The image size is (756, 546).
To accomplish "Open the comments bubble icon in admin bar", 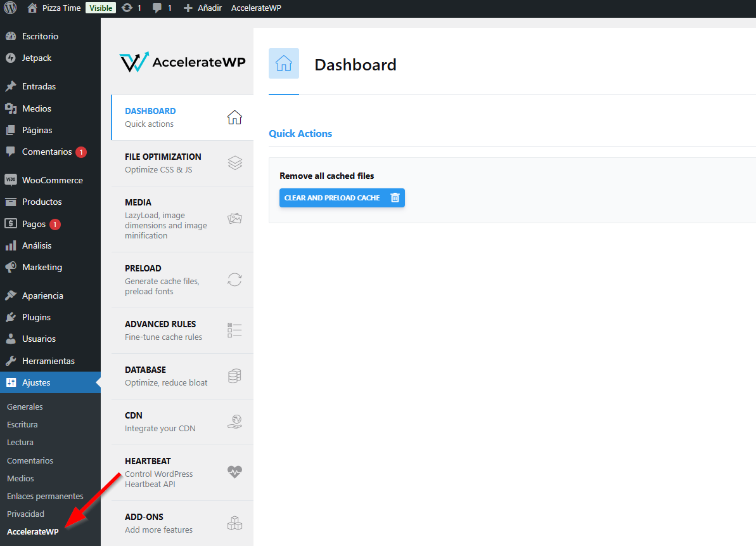I will tap(157, 8).
